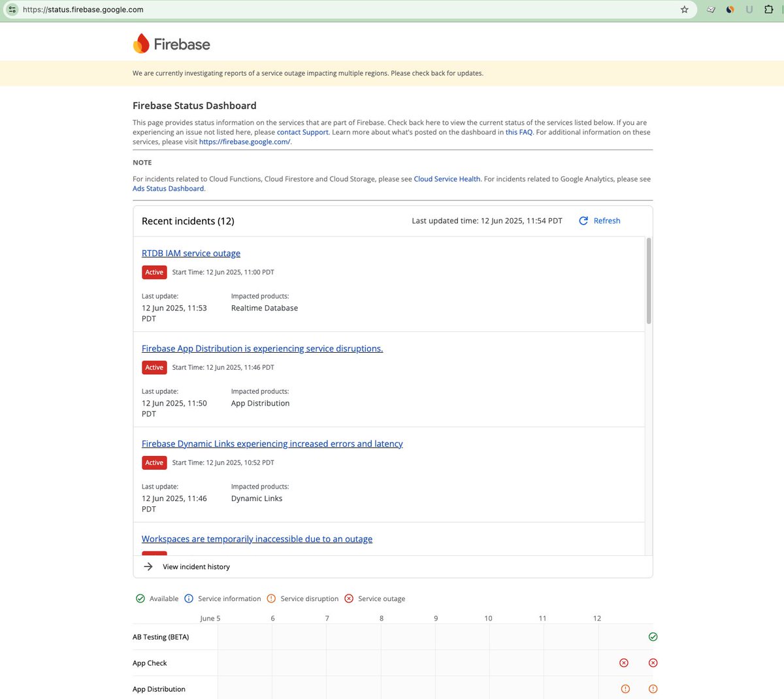Image resolution: width=784 pixels, height=699 pixels.
Task: Open the RTDB IAM service outage incident
Action: point(191,253)
